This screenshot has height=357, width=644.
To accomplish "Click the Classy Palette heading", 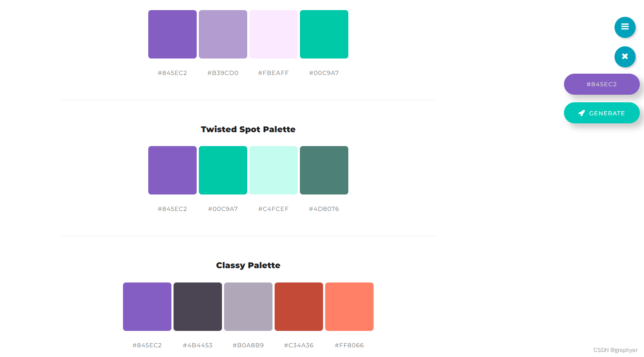I will tap(248, 265).
